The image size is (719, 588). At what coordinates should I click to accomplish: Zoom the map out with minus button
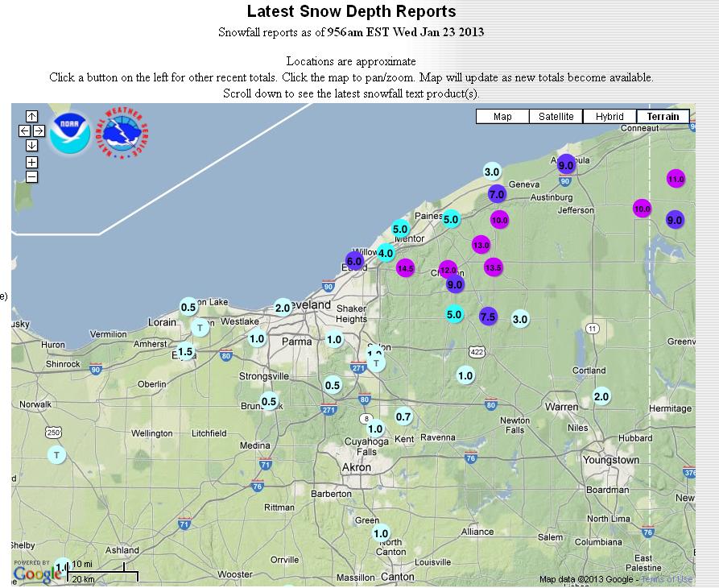pyautogui.click(x=32, y=177)
